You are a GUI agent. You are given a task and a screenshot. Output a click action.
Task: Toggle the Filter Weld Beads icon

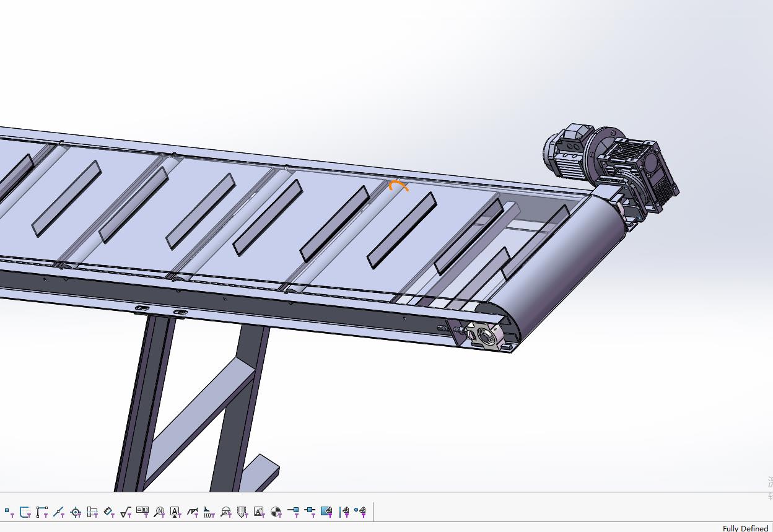209,512
